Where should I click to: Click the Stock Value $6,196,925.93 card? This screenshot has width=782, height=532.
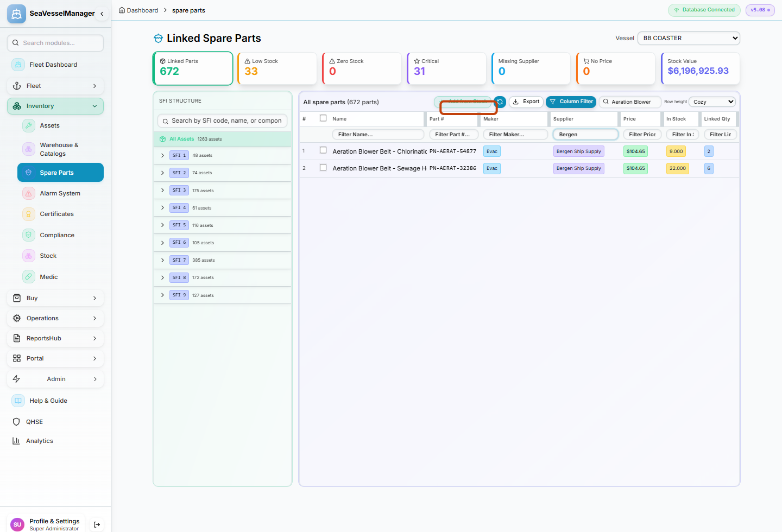tap(701, 68)
